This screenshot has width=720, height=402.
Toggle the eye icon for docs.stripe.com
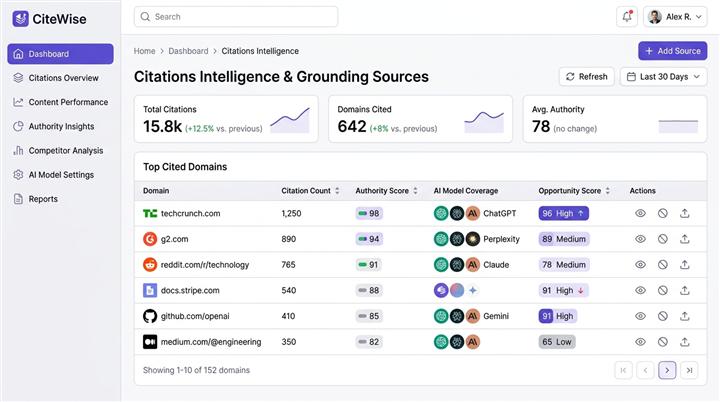[640, 290]
